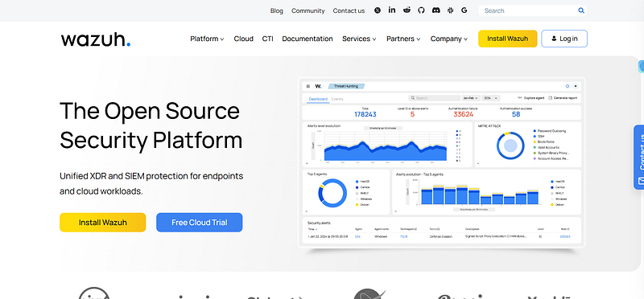Start the Free Cloud Trial
The image size is (644, 299).
[x=199, y=223]
